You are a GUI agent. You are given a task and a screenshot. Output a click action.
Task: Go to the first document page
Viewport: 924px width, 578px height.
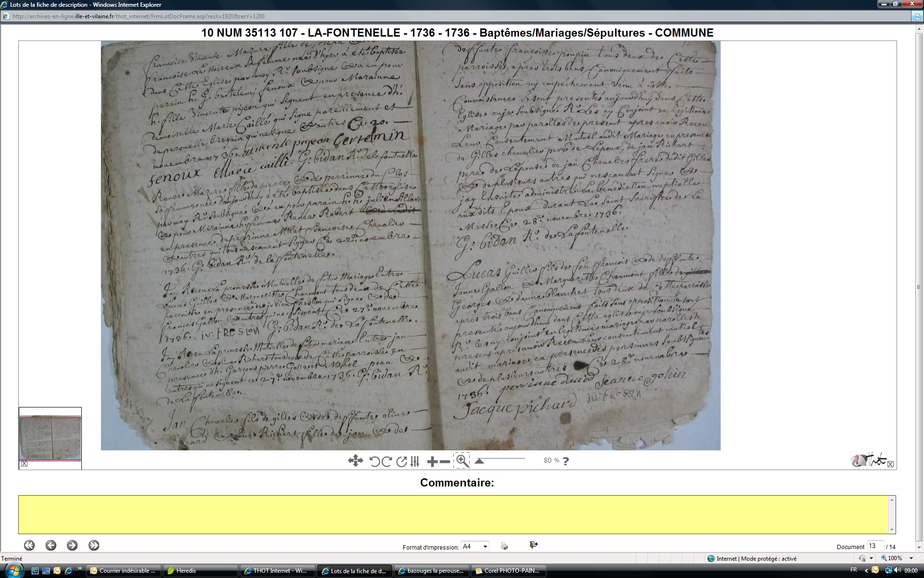(29, 545)
